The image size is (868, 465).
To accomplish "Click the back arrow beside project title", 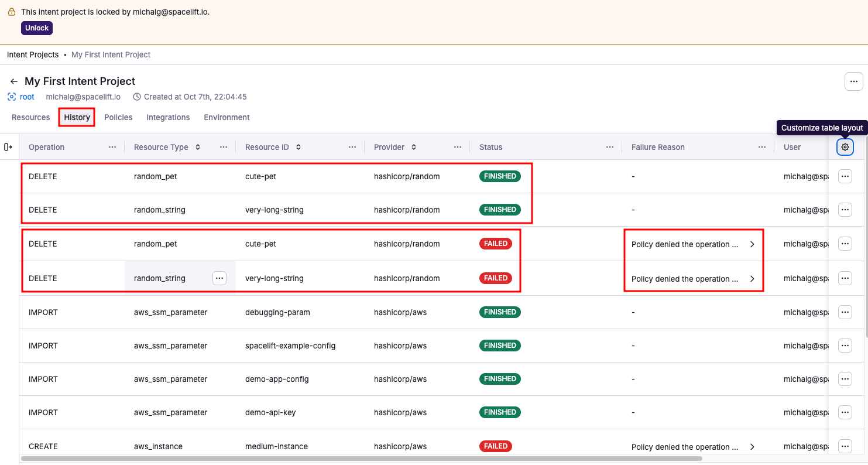I will 13,81.
